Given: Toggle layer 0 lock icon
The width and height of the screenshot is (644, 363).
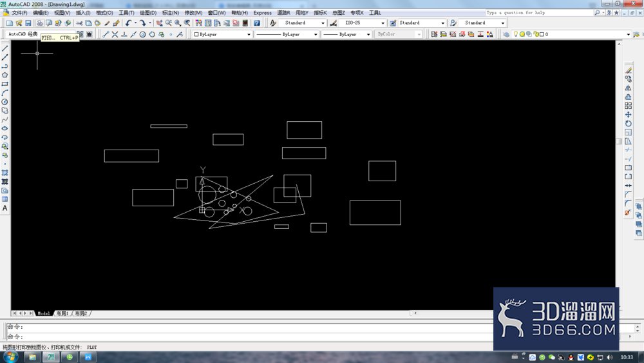Looking at the screenshot, I should click(x=536, y=34).
